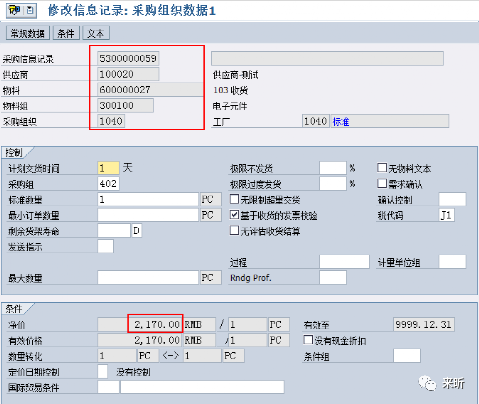Tick the 需求确认 checkbox
Image resolution: width=479 pixels, height=404 pixels.
(x=382, y=183)
